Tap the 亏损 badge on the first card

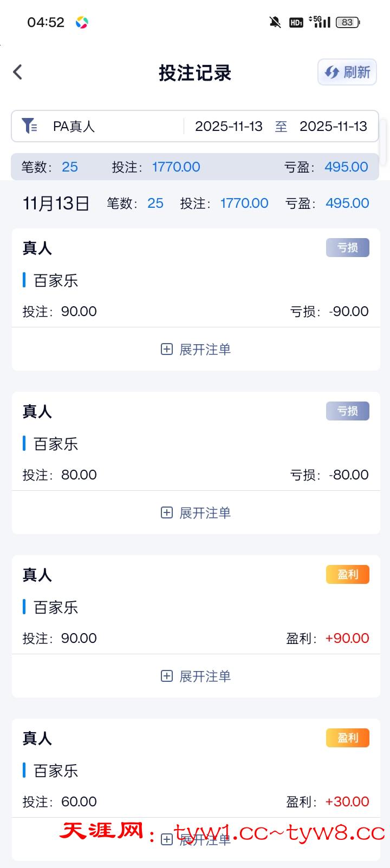point(347,247)
